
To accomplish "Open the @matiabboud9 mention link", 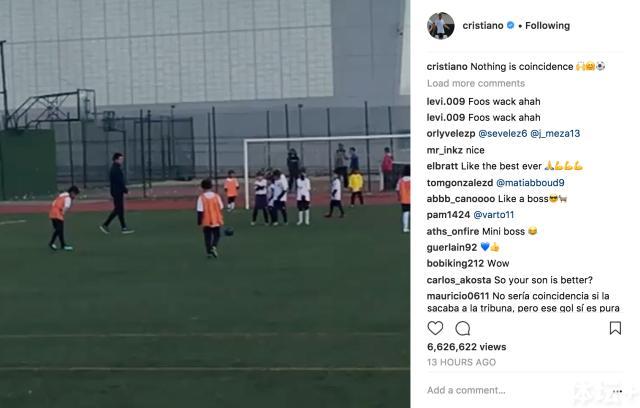I will coord(530,183).
